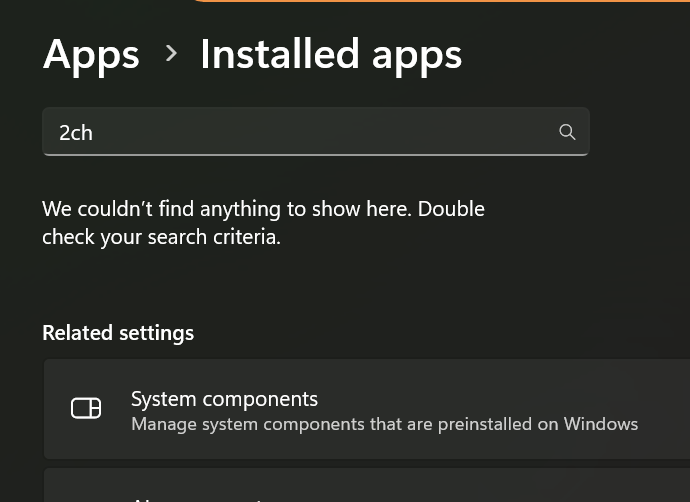Go back to Apps breadcrumb
Image resolution: width=690 pixels, height=502 pixels.
[x=91, y=54]
